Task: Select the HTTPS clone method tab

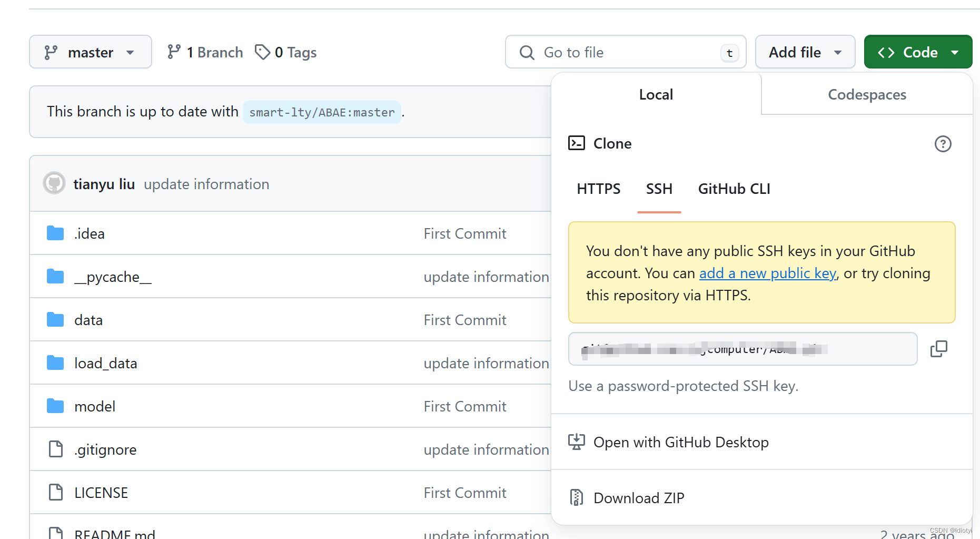Action: pyautogui.click(x=598, y=189)
